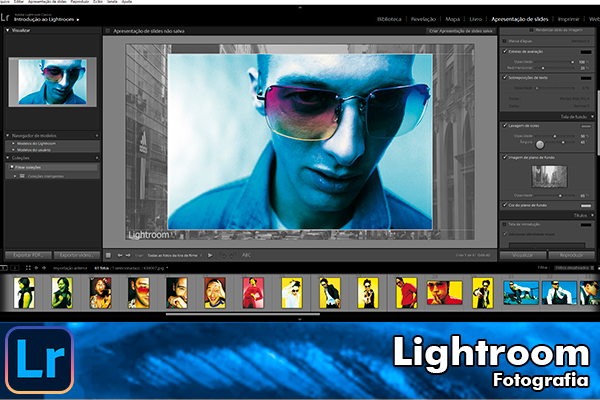Click Estrelas de avaliação black color swatch
600x400 pixels.
[x=586, y=52]
